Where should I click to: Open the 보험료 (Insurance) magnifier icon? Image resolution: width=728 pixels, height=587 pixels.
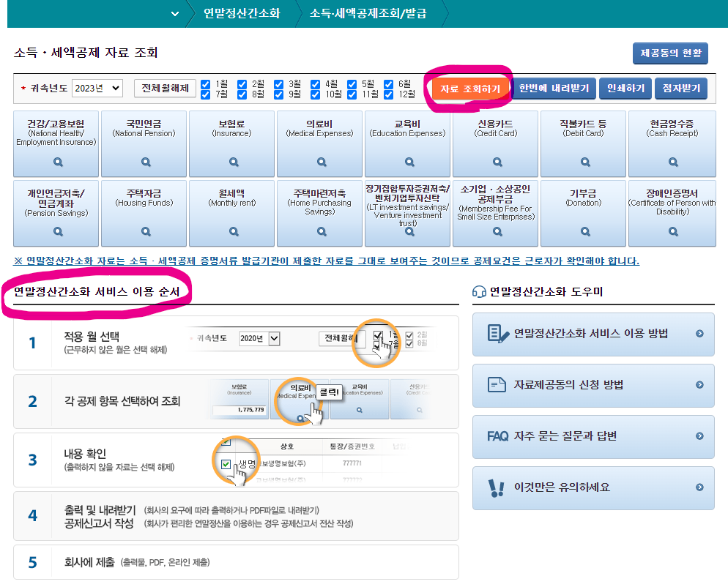(x=234, y=162)
